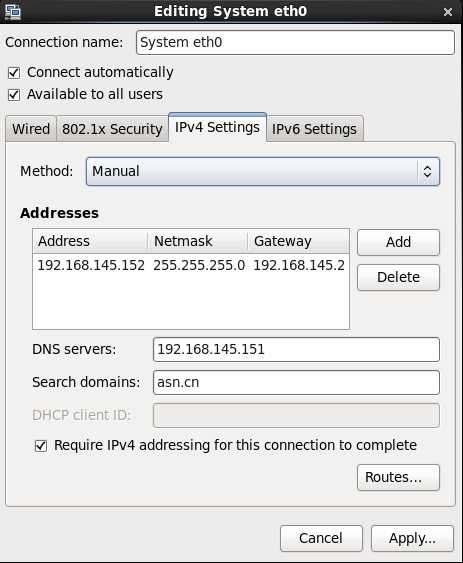Viewport: 463px width, 563px height.
Task: Select the IPv4 Settings tab
Action: pos(217,127)
